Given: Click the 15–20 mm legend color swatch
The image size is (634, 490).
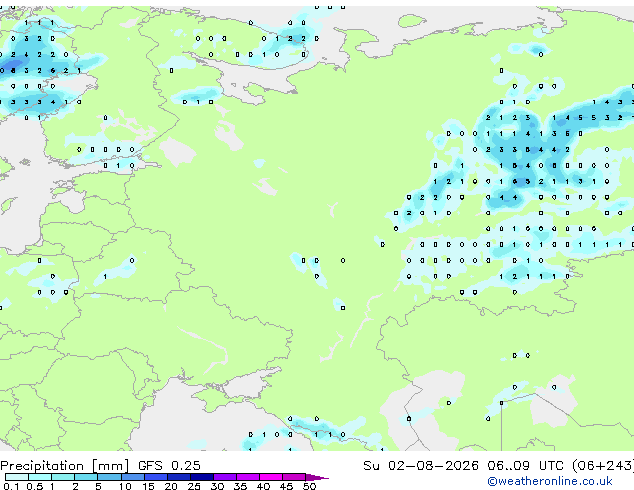Looking at the screenshot, I should tap(155, 477).
